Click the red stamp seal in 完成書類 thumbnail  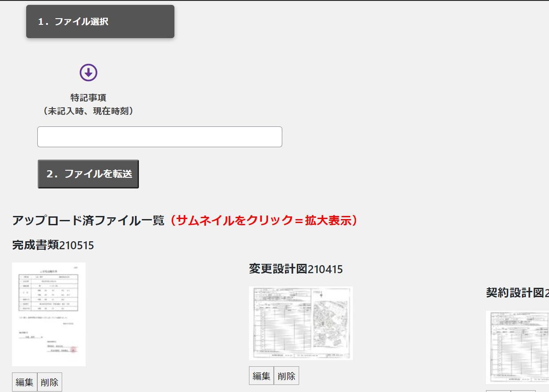[x=74, y=349]
